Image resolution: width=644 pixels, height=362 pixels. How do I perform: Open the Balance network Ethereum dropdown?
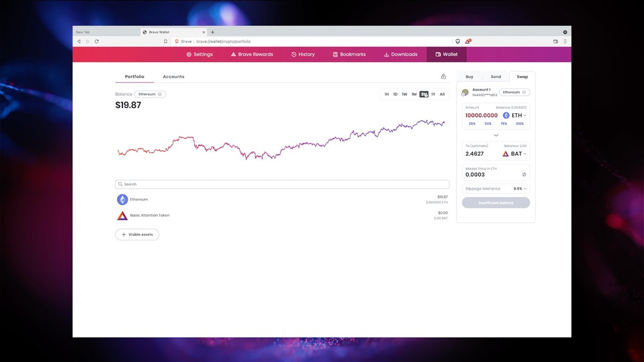coord(150,94)
